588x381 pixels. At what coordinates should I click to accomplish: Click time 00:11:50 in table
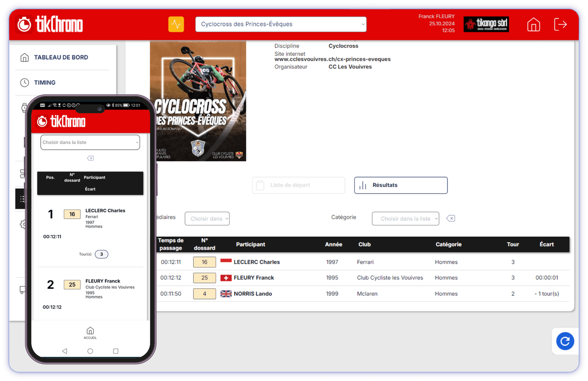(x=171, y=294)
